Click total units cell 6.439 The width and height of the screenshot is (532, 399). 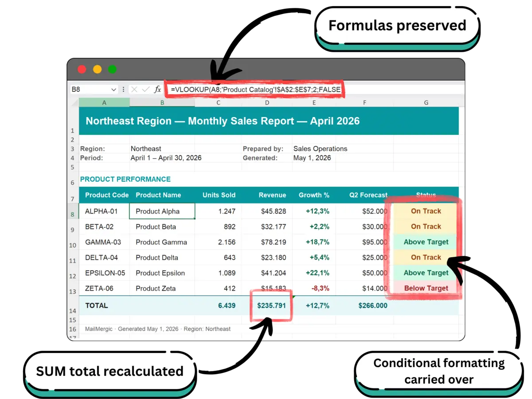[219, 305]
